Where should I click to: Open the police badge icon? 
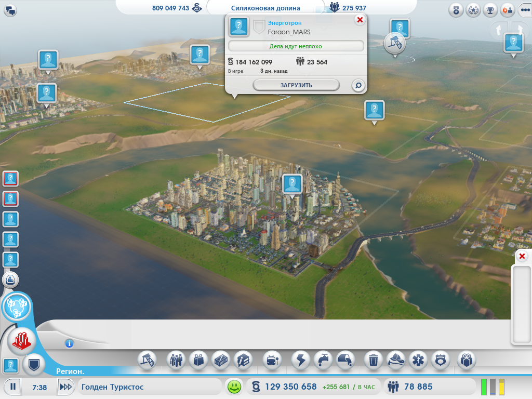pos(441,360)
